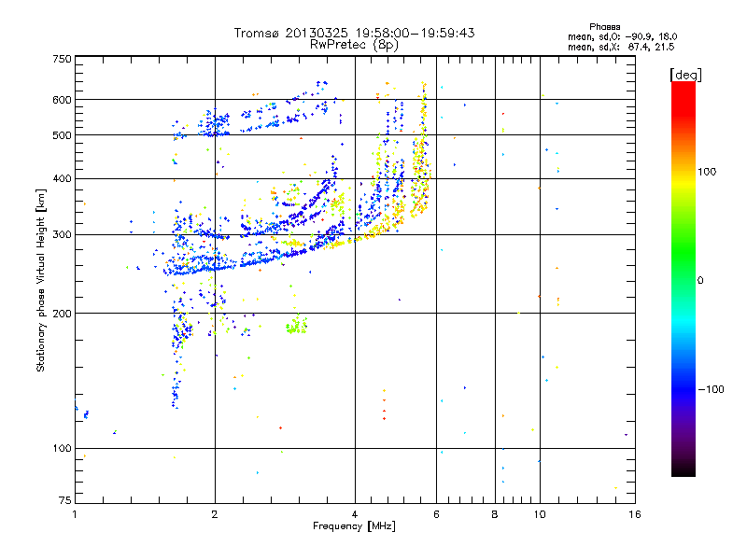This screenshot has width=747, height=560.
Task: Click the y-axis tick label '750'
Action: [x=62, y=59]
